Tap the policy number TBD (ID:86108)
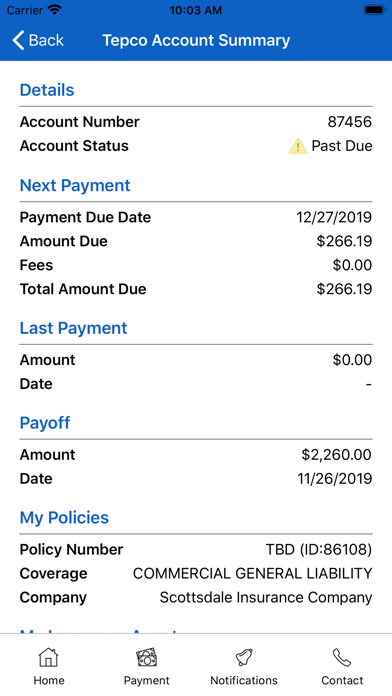This screenshot has height=696, width=392. click(319, 550)
